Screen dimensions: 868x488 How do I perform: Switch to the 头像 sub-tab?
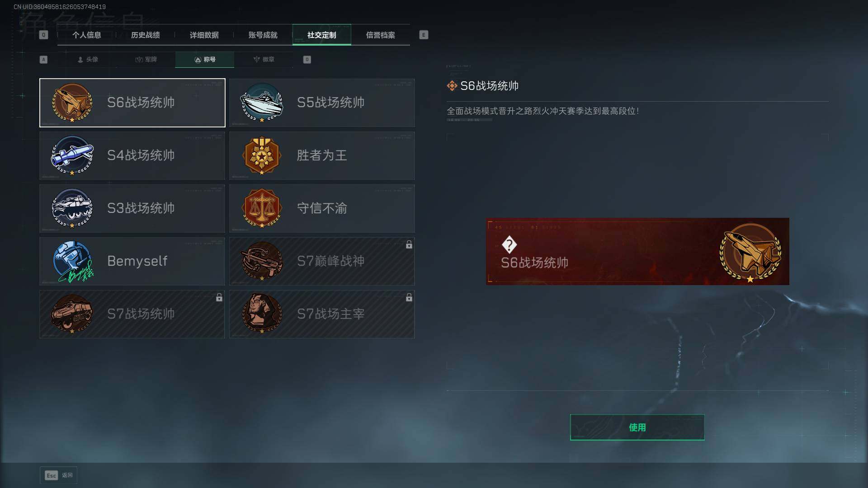point(88,60)
